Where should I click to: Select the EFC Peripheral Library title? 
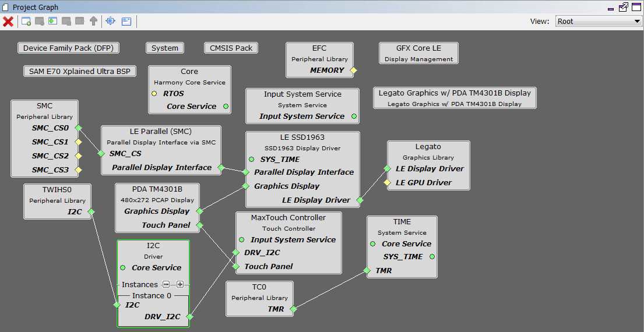click(319, 48)
